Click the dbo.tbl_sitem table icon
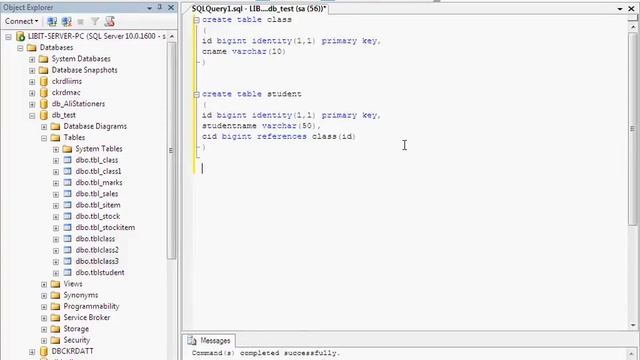 click(67, 205)
